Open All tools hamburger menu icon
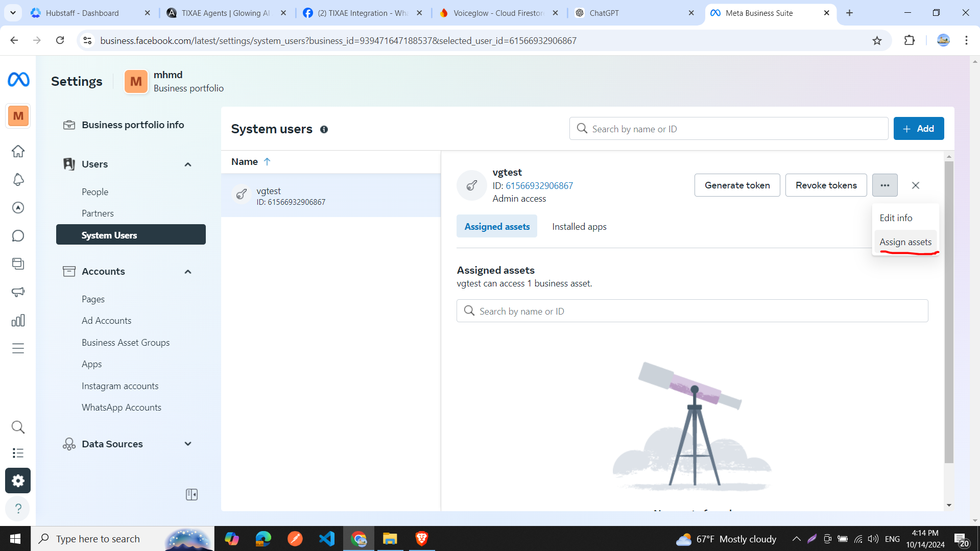 coord(18,349)
